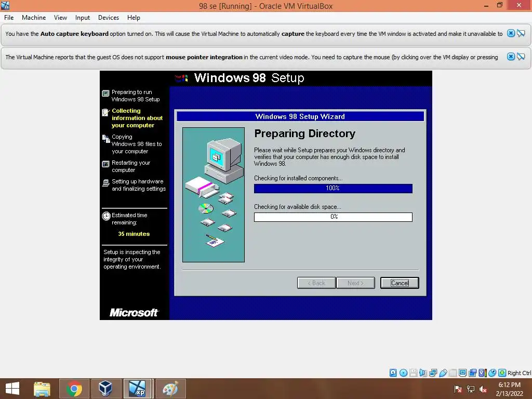Click the Collecting information step icon
The image size is (532, 399).
pos(106,113)
